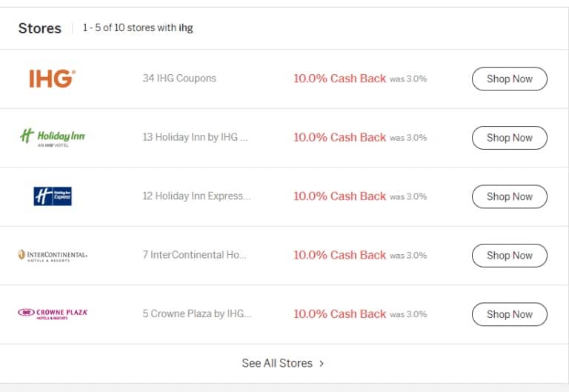Open the 34 IHG Coupons link
The height and width of the screenshot is (392, 569).
coord(179,79)
